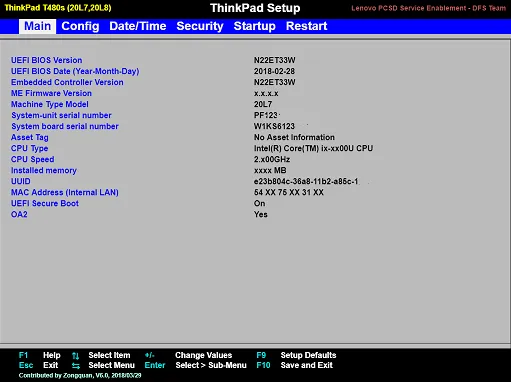Viewport: 511px width, 382px height.
Task: Select Machine Type Model label
Action: (50, 104)
